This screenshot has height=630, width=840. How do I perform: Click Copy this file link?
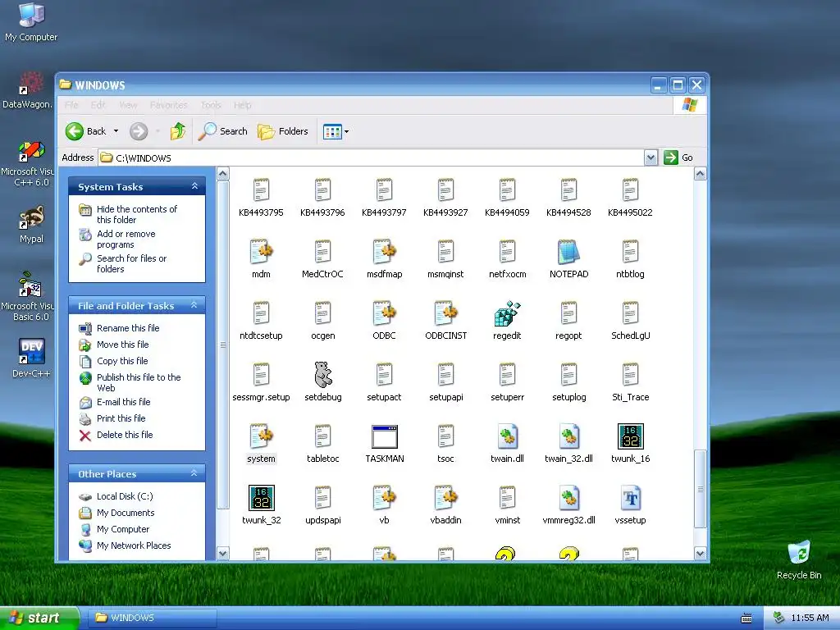click(x=121, y=361)
